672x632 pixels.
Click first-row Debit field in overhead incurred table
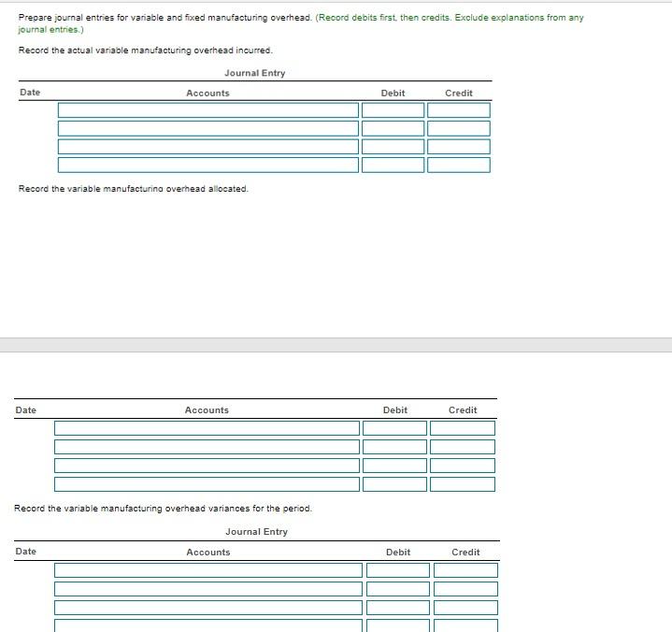tap(393, 110)
